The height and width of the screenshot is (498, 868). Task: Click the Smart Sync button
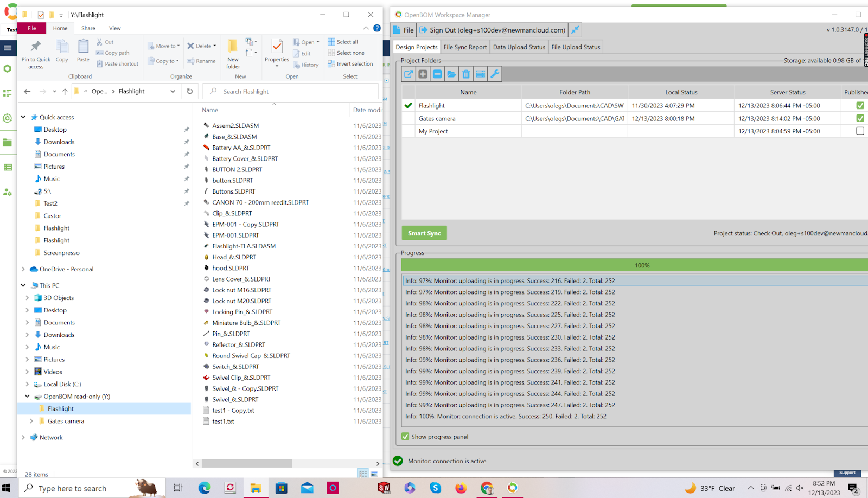point(424,233)
